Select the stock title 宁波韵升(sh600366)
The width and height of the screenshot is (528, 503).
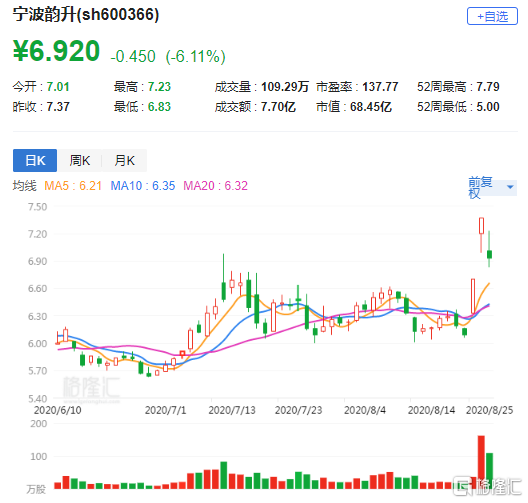(x=86, y=15)
